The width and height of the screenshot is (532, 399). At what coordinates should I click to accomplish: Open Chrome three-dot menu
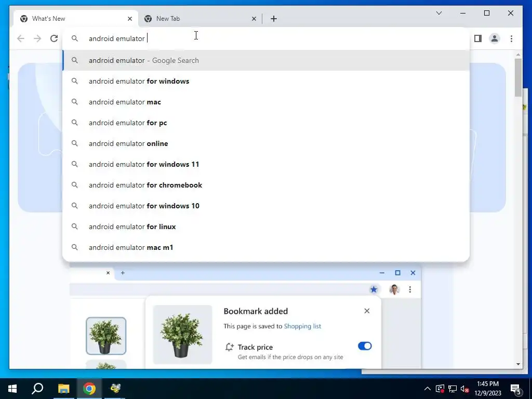pos(511,38)
